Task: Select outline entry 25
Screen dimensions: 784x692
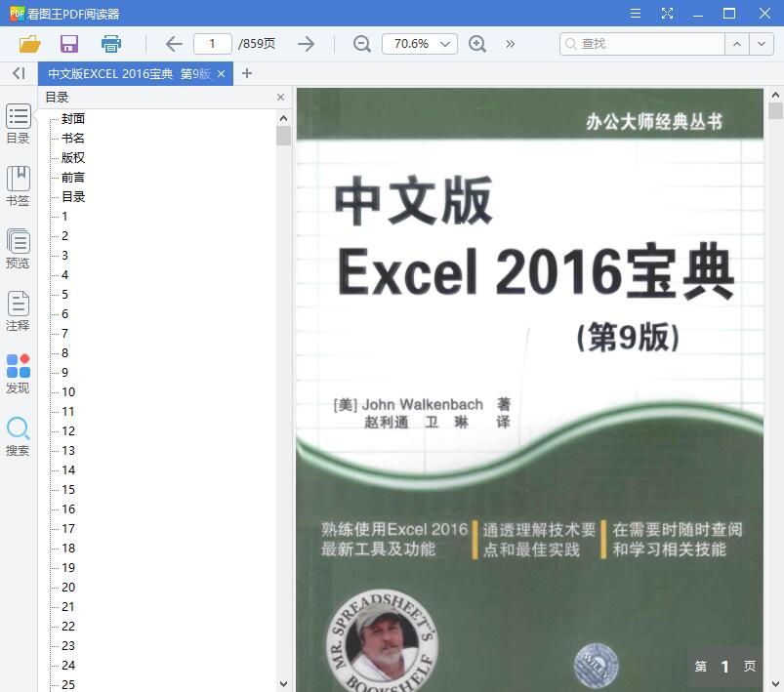Action: tap(68, 684)
